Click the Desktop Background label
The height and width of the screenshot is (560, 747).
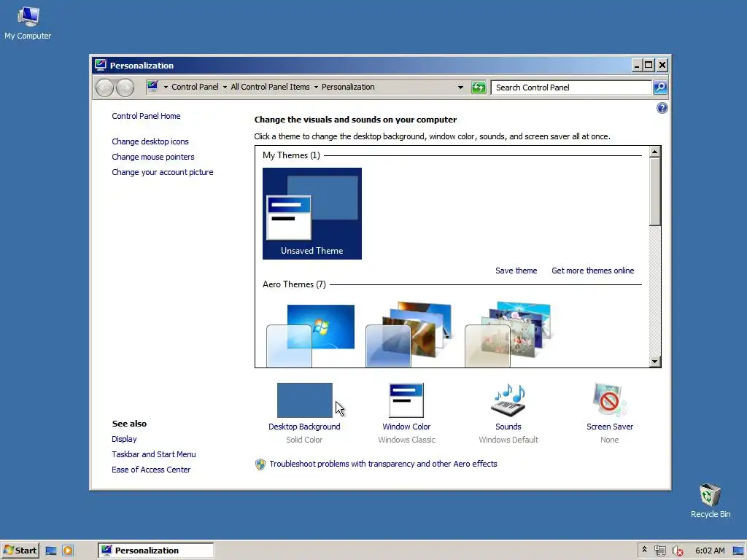pyautogui.click(x=304, y=427)
